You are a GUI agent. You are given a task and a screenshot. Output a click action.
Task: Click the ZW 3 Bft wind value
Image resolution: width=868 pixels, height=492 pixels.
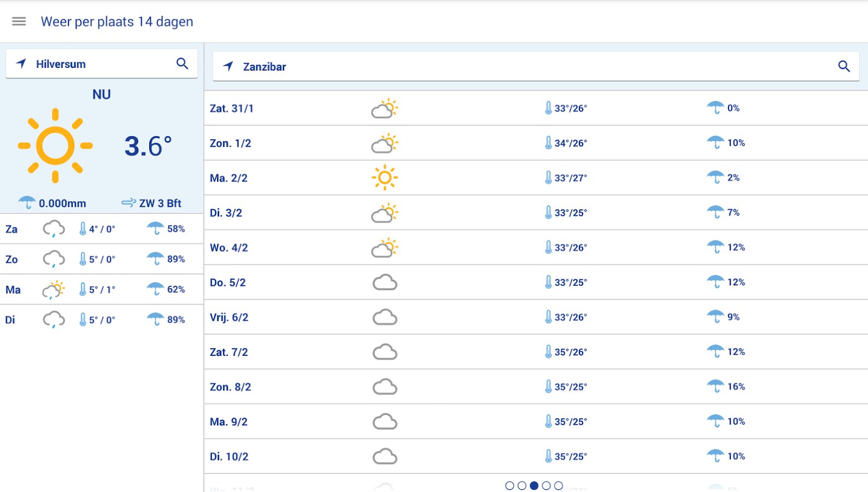[160, 203]
